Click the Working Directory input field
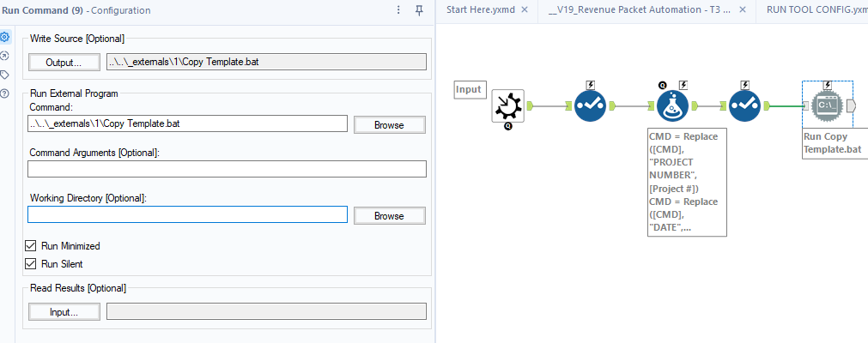The image size is (868, 343). point(187,214)
